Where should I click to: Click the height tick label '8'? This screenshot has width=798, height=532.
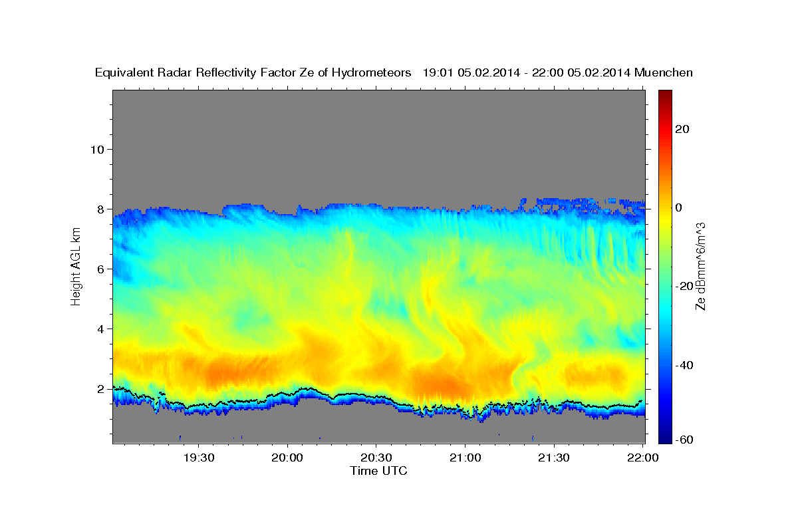(x=100, y=209)
